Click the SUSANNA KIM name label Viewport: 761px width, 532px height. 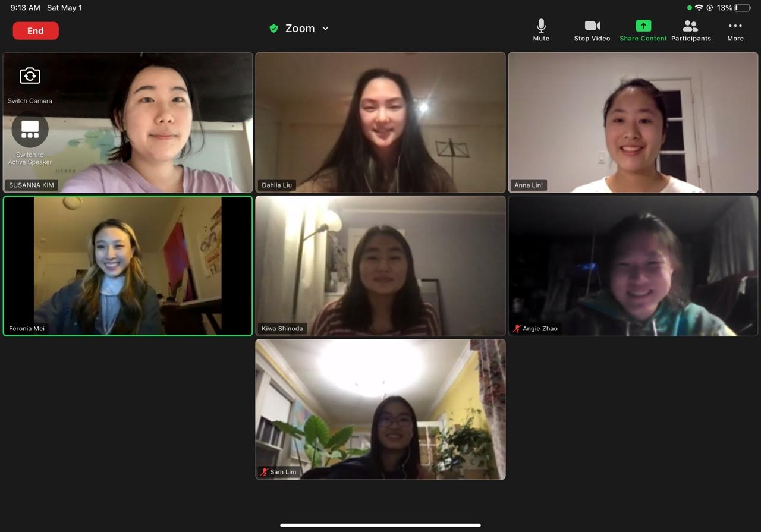click(32, 185)
